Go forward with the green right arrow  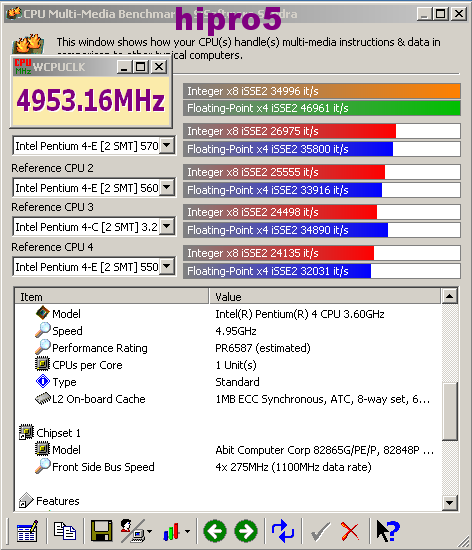point(246,531)
